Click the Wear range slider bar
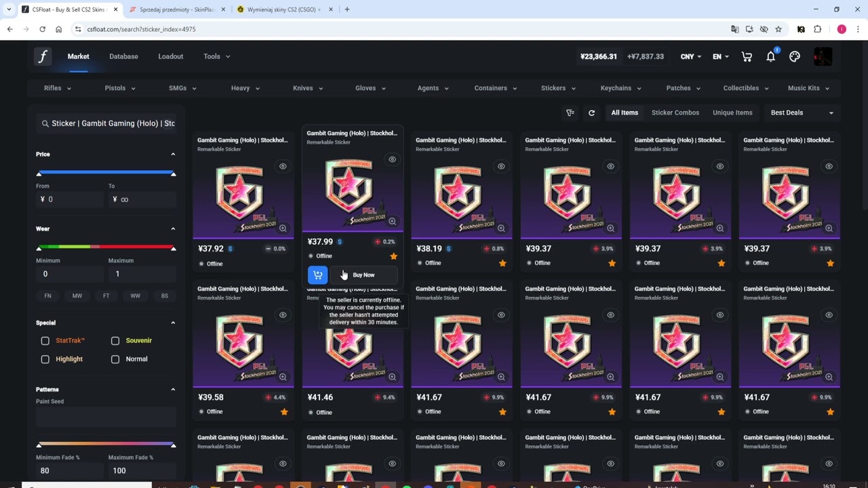The height and width of the screenshot is (488, 868). (106, 247)
